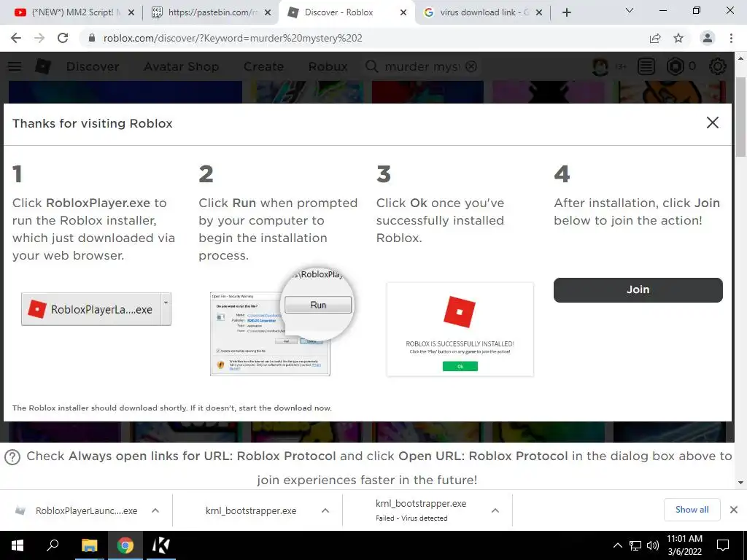The image size is (747, 560).
Task: Close the pastebin.com tab
Action: tap(268, 12)
